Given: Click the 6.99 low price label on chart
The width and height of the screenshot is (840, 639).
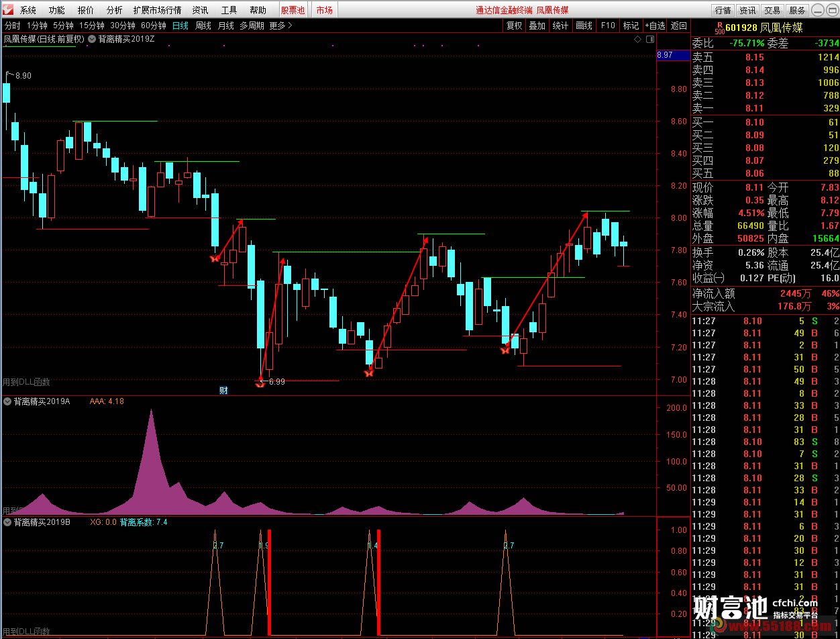Looking at the screenshot, I should (277, 382).
